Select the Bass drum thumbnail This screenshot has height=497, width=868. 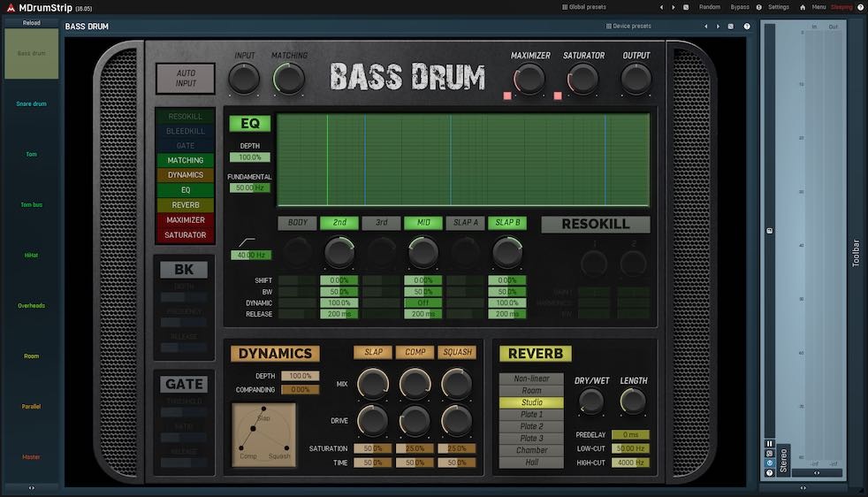pyautogui.click(x=32, y=53)
